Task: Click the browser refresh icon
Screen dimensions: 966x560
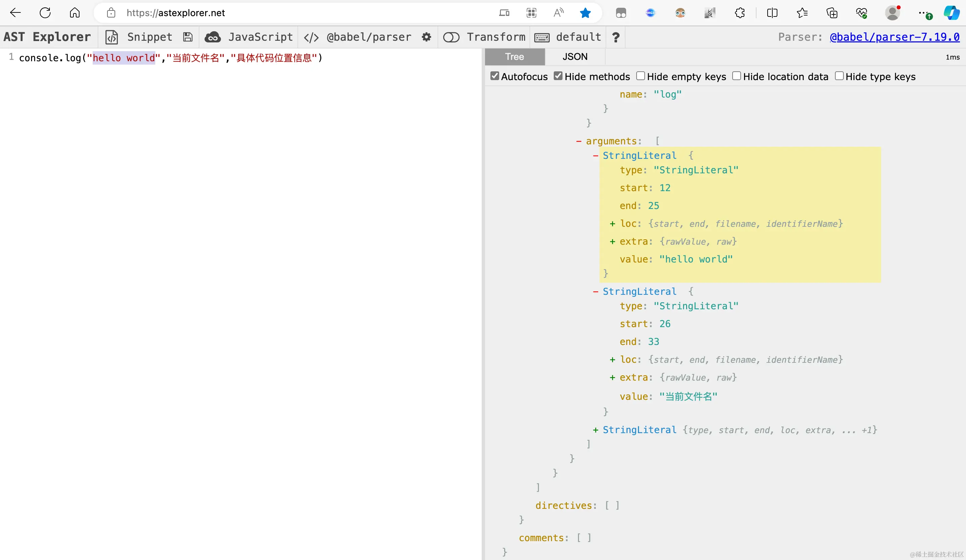Action: (x=45, y=13)
